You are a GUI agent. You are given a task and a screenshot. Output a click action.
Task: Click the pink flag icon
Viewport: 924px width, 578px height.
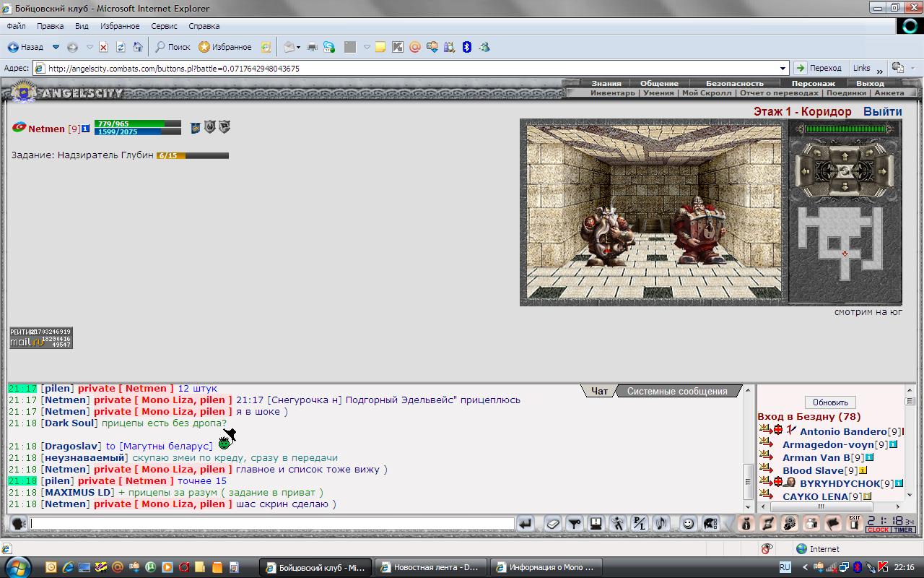click(x=833, y=524)
